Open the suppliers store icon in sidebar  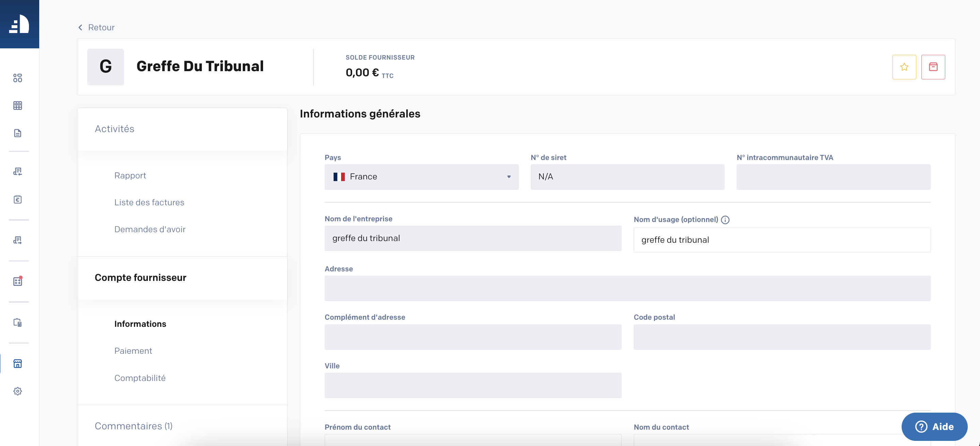pos(17,364)
